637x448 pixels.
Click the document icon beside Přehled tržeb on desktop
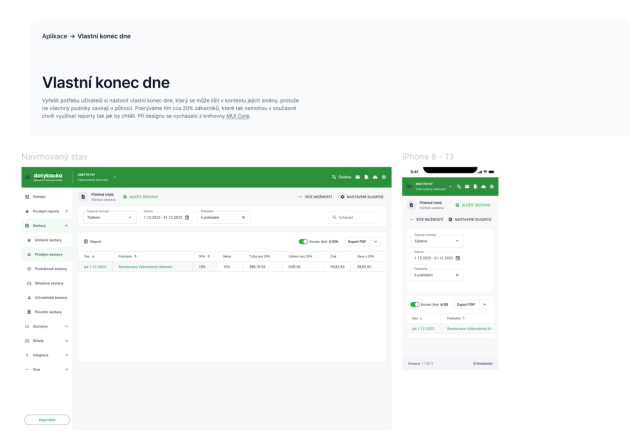pyautogui.click(x=83, y=197)
